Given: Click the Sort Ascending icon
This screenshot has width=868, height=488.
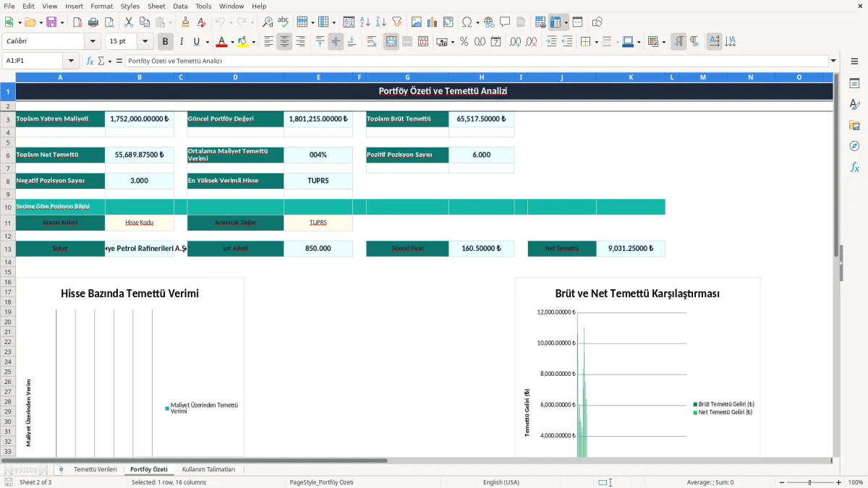Looking at the screenshot, I should coord(365,22).
